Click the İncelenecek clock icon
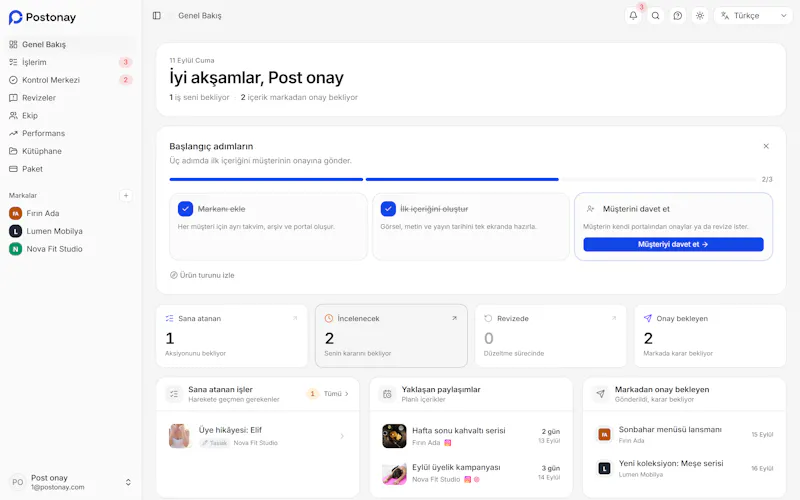The height and width of the screenshot is (500, 800). [329, 318]
